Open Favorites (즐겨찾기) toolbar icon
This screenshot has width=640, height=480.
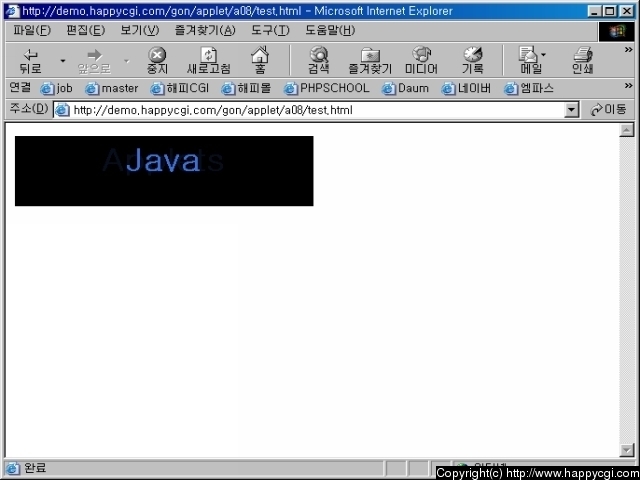point(370,61)
